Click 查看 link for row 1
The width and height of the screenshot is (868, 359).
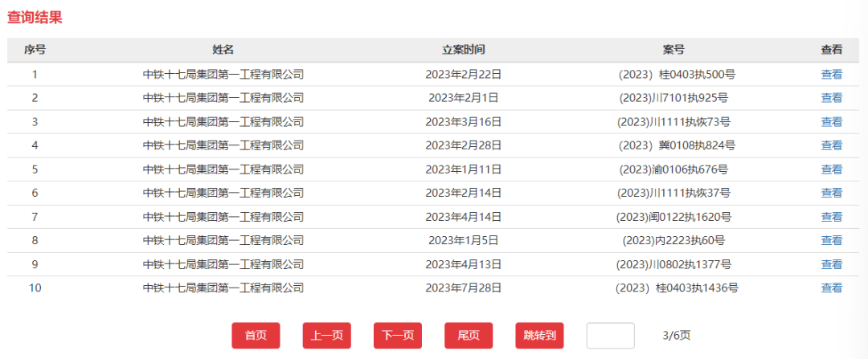tap(831, 74)
